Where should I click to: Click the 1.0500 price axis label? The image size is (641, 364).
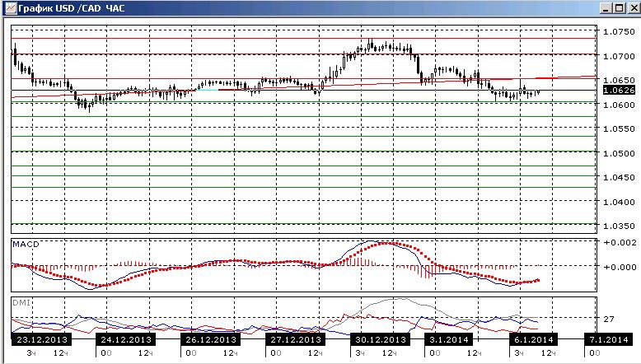click(x=619, y=154)
